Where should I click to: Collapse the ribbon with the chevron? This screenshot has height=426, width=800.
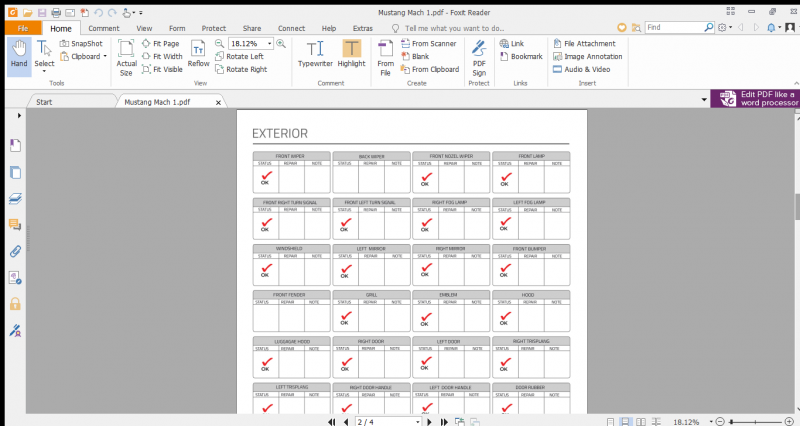[796, 83]
